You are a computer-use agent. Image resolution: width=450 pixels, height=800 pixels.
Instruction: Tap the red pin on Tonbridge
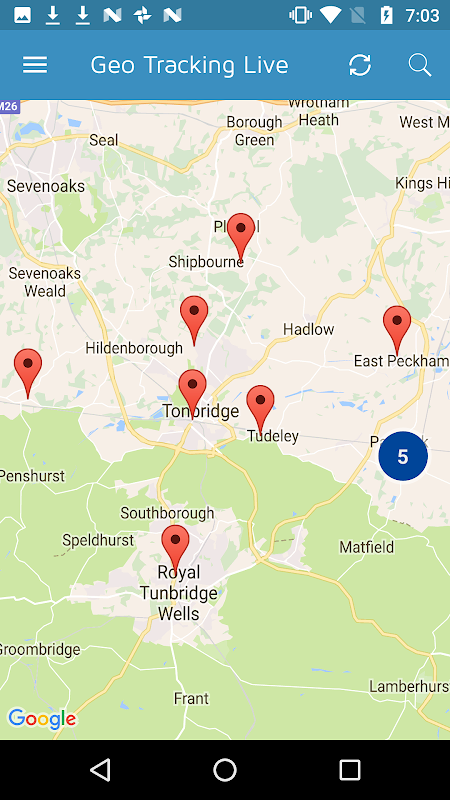(x=192, y=393)
